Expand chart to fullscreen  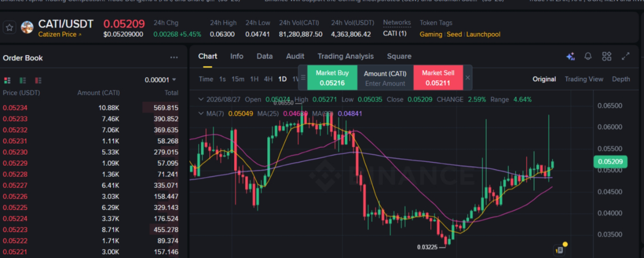coord(626,56)
